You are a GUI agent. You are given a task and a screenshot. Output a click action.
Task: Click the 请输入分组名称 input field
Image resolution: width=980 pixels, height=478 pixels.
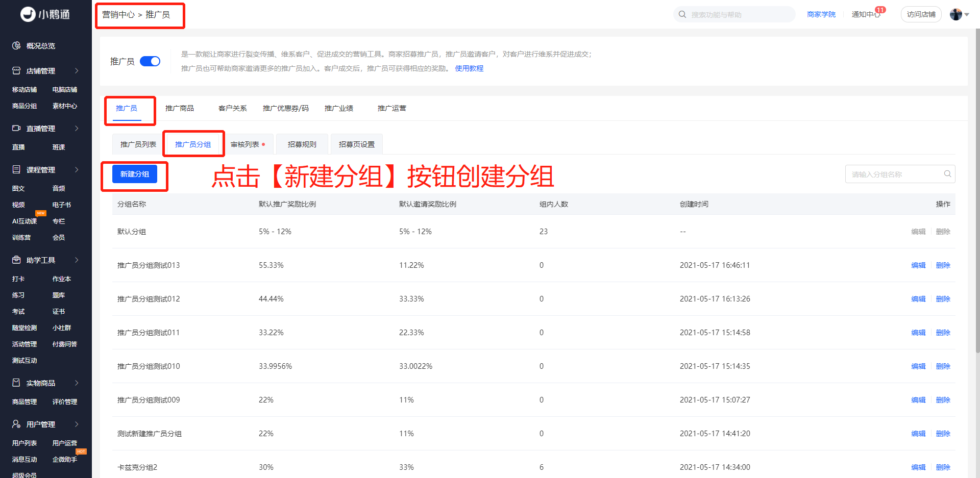click(900, 174)
